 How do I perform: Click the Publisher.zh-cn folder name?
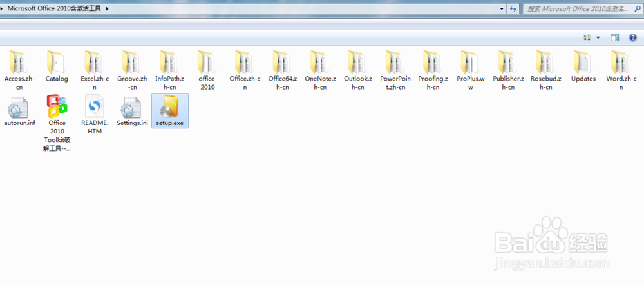(x=509, y=83)
